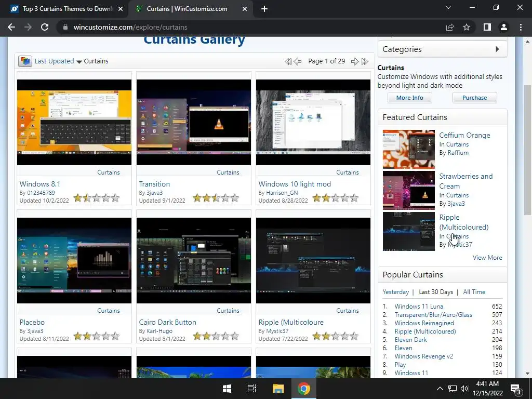
Task: Rate Placebo with third star
Action: point(96,336)
